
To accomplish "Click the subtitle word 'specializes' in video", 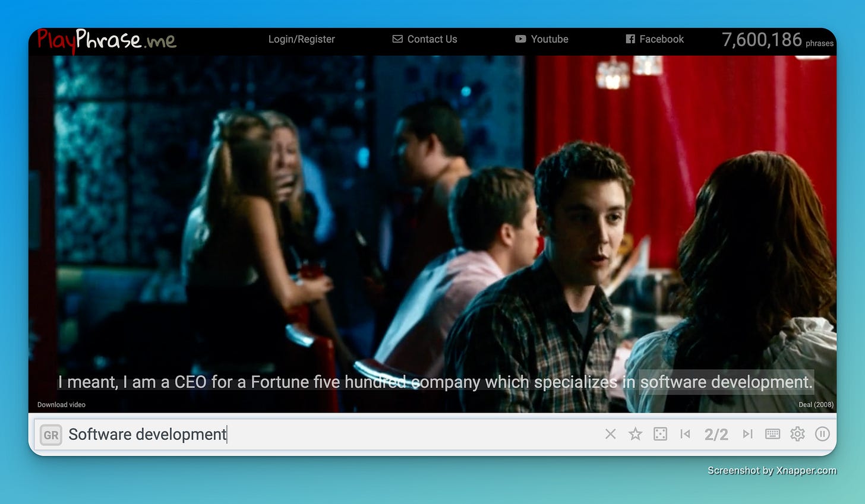I will point(576,382).
